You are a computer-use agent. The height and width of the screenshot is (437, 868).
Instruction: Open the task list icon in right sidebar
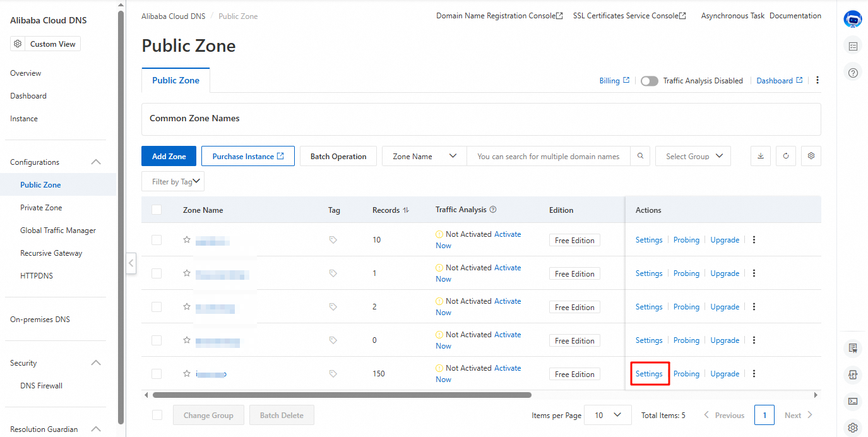tap(853, 46)
